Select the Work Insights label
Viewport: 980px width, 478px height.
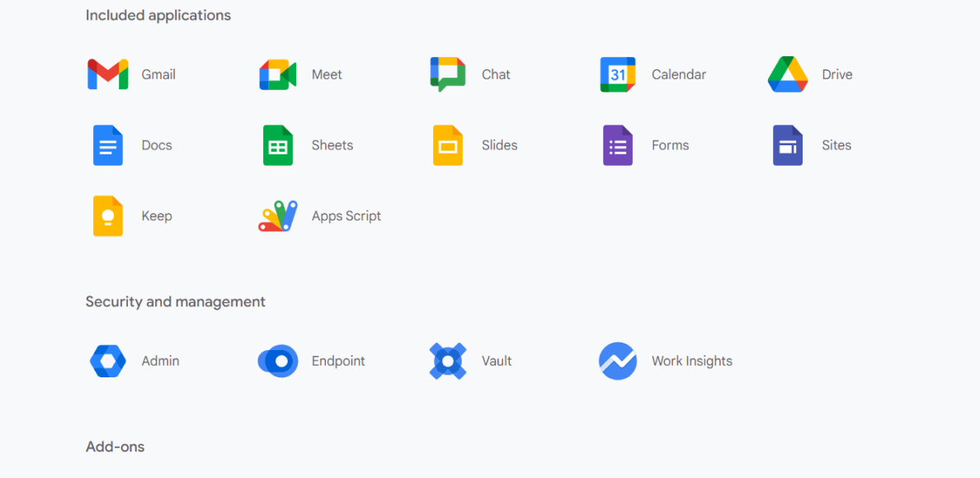(691, 361)
